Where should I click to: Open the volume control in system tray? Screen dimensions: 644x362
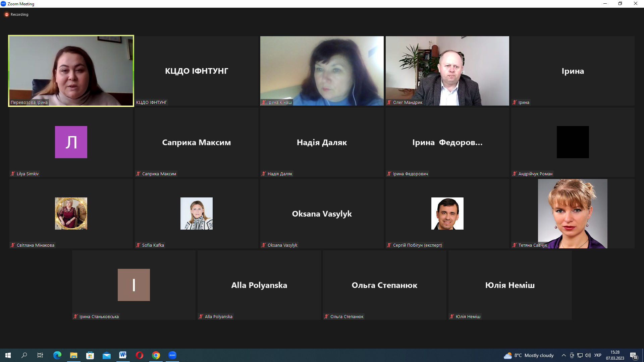click(588, 355)
